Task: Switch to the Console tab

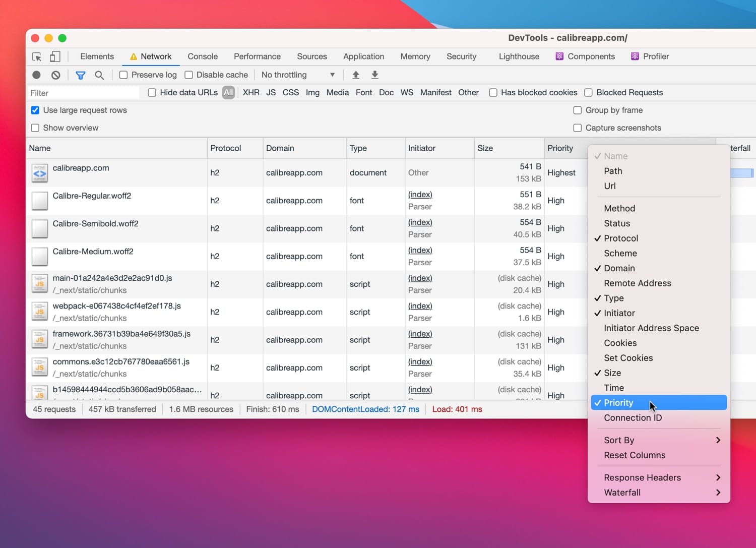Action: [203, 56]
